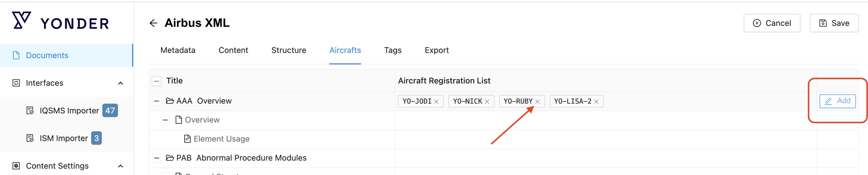
Task: Remove the YO-NICK registration tag
Action: [487, 102]
